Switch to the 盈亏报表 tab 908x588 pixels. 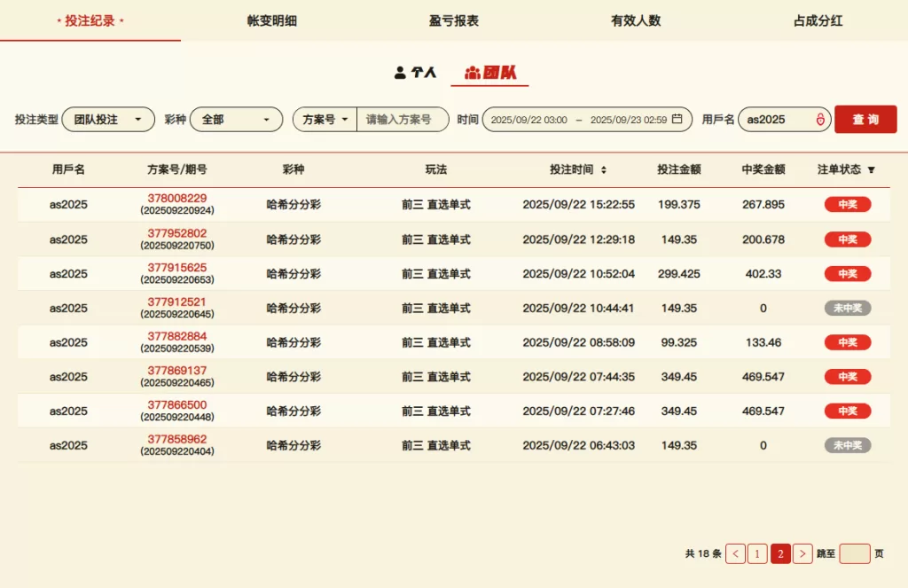454,20
